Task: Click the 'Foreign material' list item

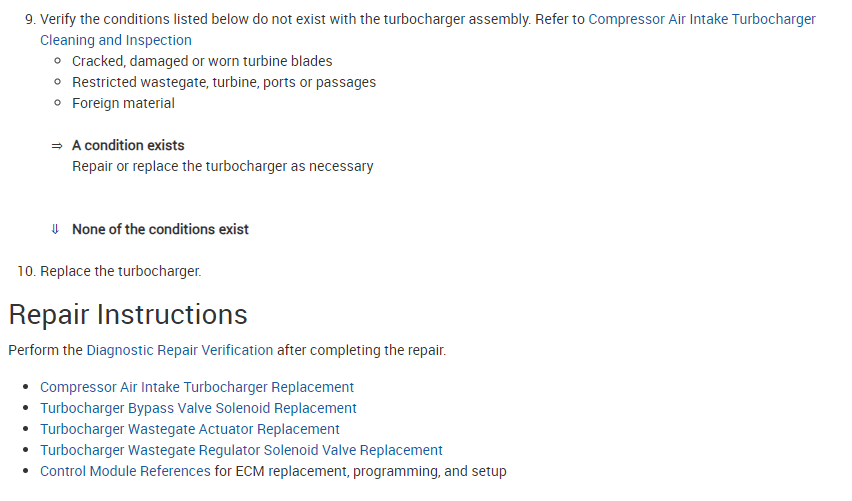Action: pyautogui.click(x=123, y=103)
